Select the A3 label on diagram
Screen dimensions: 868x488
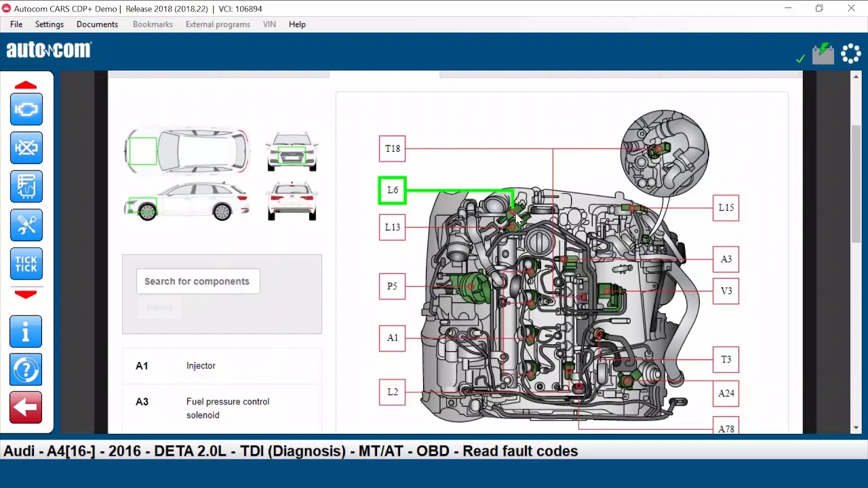point(726,259)
